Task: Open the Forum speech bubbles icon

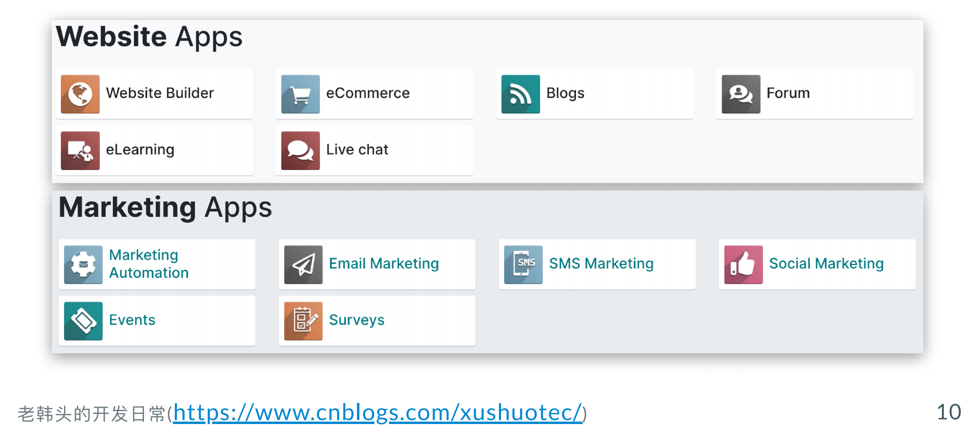Action: coord(741,94)
